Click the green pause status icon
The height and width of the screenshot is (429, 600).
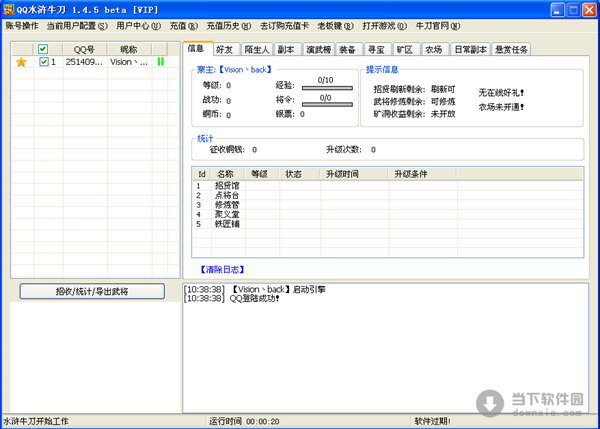tap(160, 62)
